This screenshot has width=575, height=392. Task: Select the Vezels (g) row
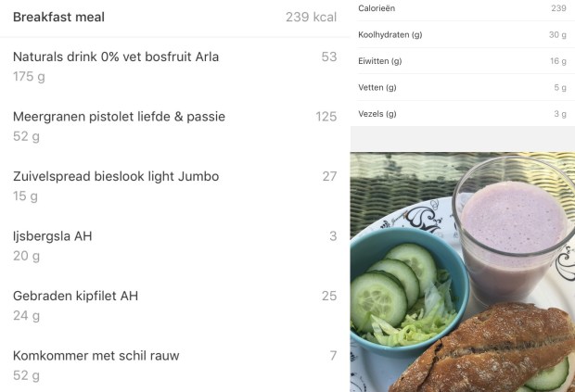click(463, 114)
